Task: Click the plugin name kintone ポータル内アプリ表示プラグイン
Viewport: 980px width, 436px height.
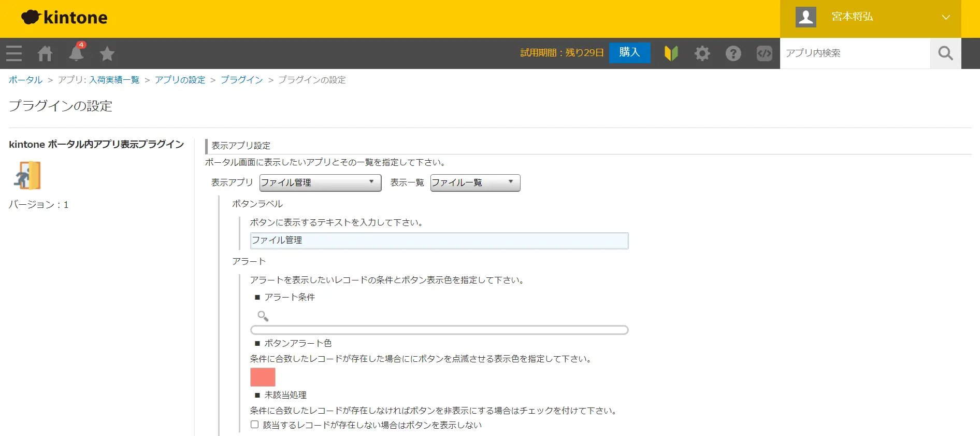Action: (96, 144)
